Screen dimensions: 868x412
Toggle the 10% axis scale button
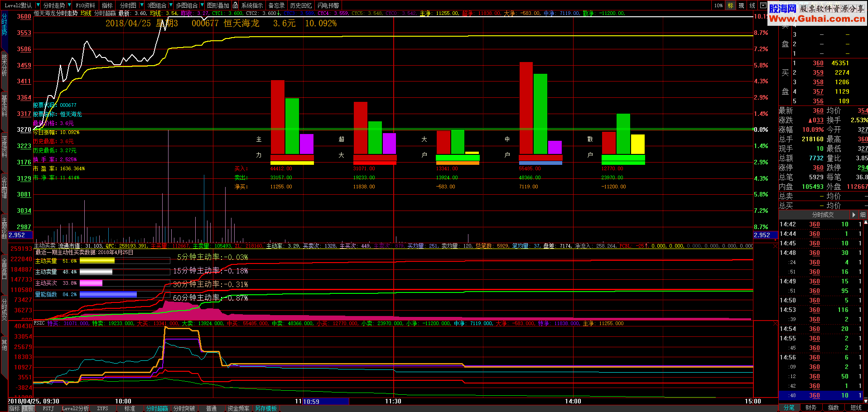(x=719, y=5)
